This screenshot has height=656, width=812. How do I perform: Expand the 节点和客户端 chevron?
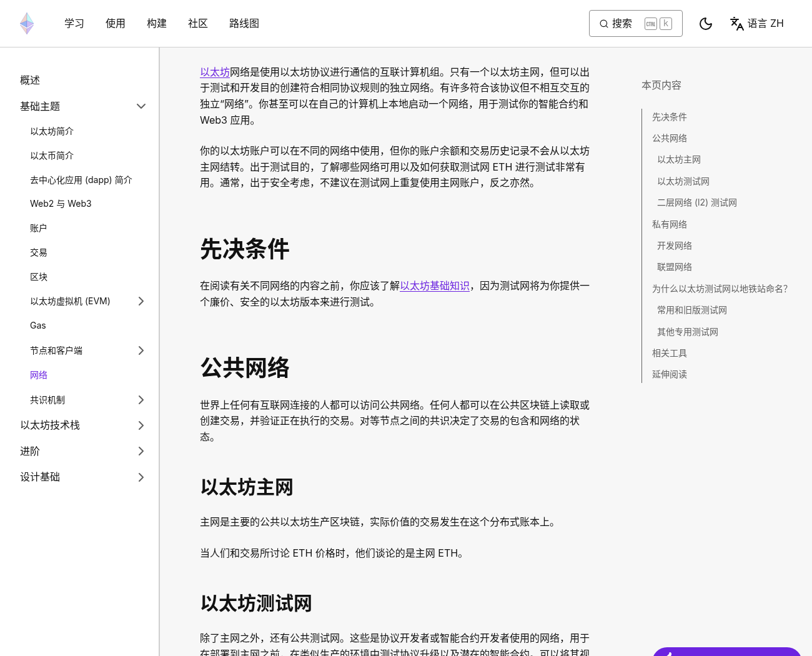[x=141, y=350]
